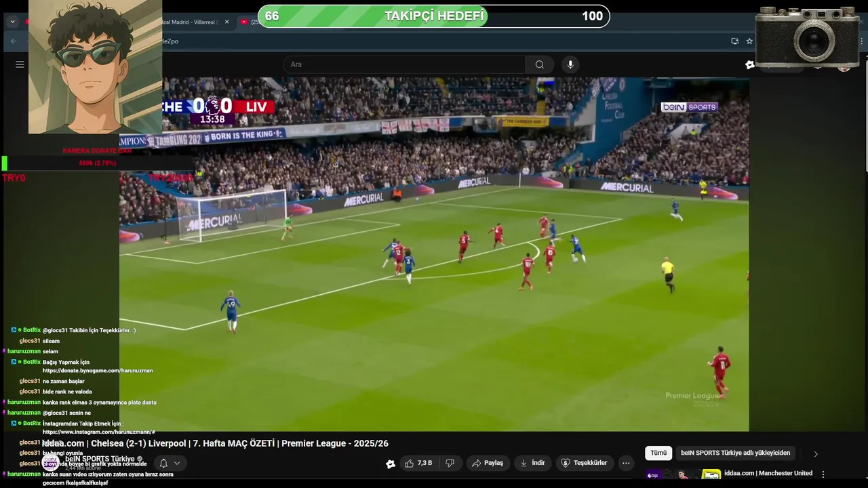Open the YouTube hamburger guide menu
The height and width of the screenshot is (488, 868).
tap(20, 64)
